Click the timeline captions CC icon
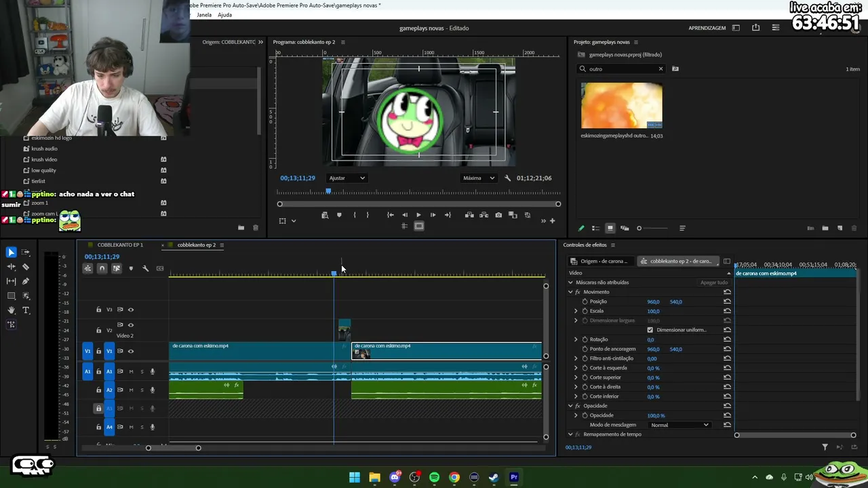 [160, 268]
